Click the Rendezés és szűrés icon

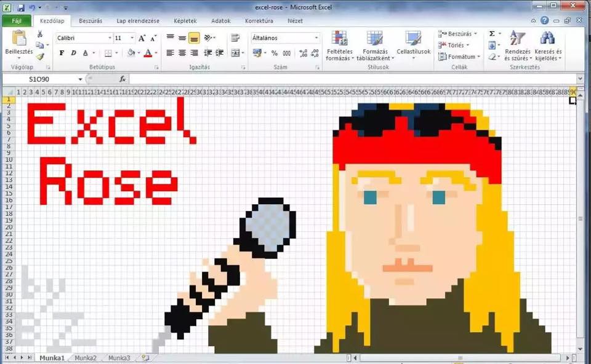click(517, 46)
